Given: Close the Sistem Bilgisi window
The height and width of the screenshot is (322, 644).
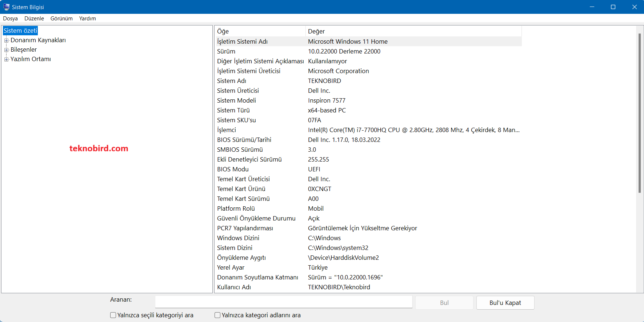Looking at the screenshot, I should click(x=634, y=7).
